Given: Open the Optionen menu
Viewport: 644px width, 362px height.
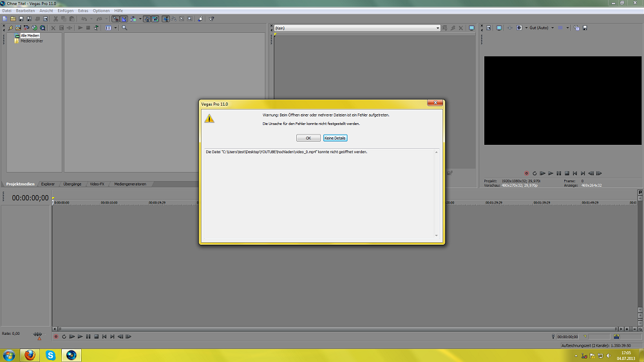Looking at the screenshot, I should pyautogui.click(x=101, y=11).
